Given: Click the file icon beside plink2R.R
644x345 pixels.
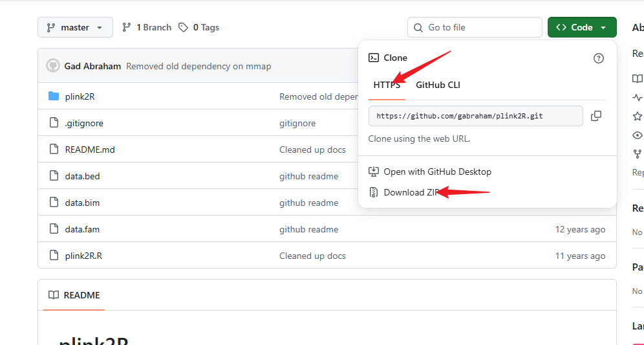Looking at the screenshot, I should tap(54, 256).
